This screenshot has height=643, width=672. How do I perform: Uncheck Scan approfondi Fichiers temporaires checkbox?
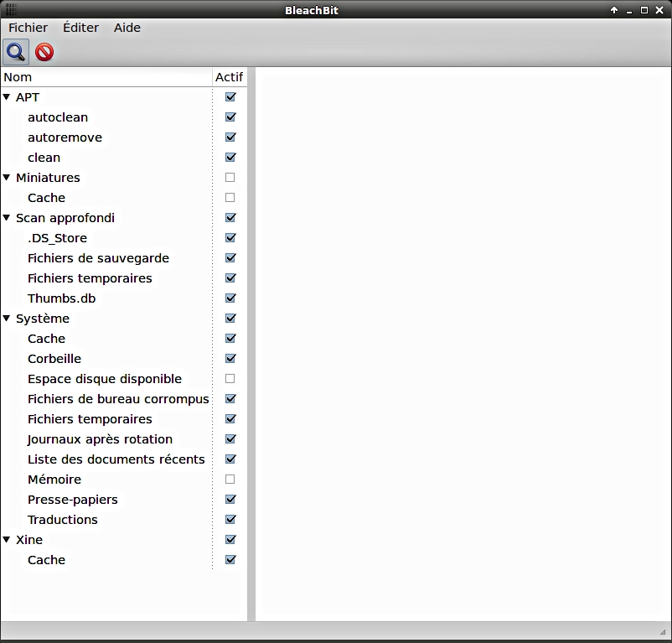point(230,277)
